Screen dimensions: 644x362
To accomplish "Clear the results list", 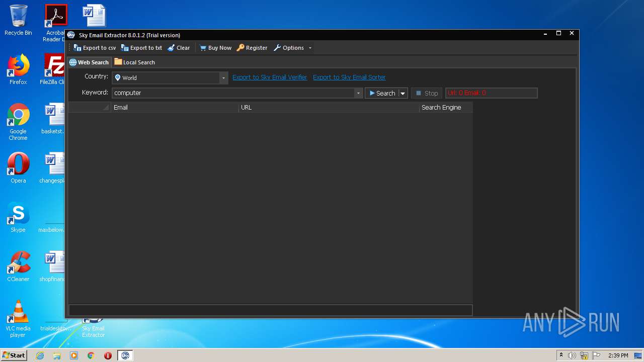I will [179, 48].
